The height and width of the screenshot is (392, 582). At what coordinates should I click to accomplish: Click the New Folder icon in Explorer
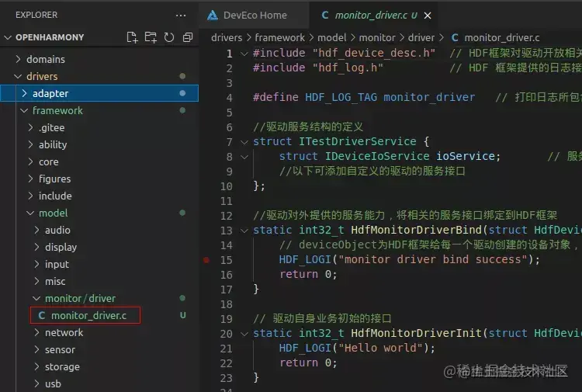point(151,37)
